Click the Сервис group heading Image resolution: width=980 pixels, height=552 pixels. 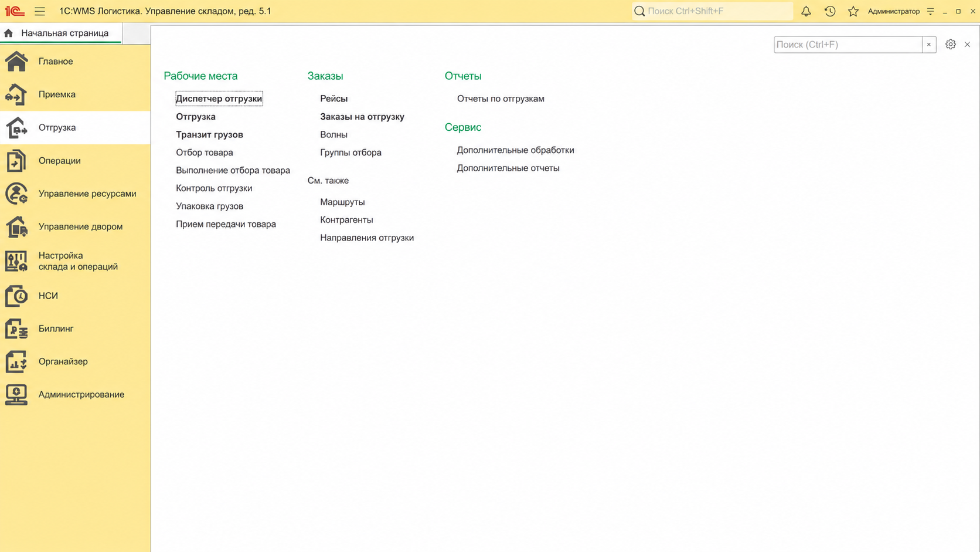click(x=463, y=127)
